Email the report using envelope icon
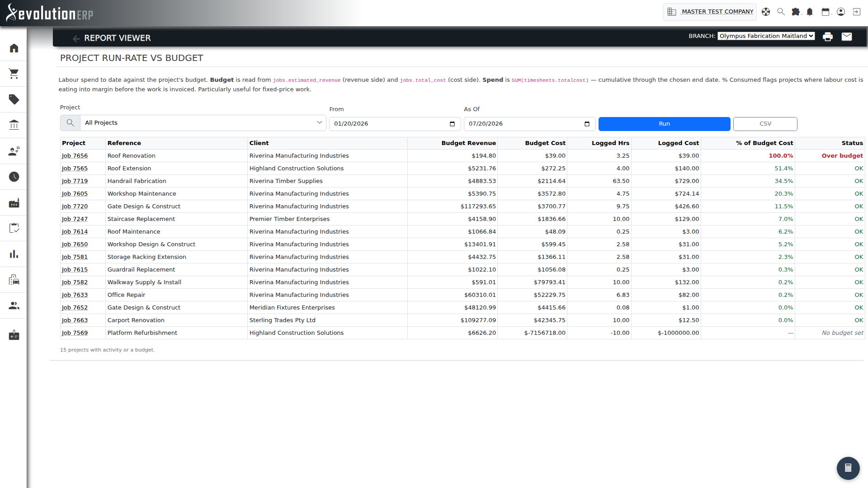Screen dimensions: 868x488 tap(847, 37)
